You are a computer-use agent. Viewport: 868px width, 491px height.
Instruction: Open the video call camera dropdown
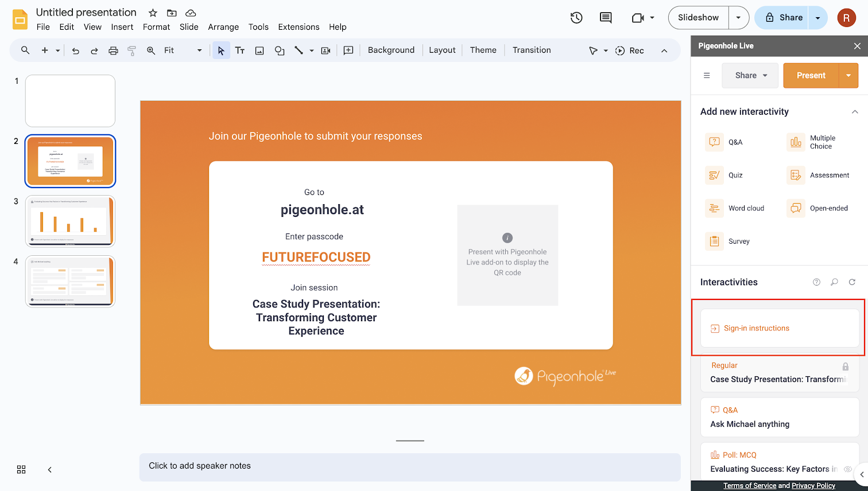[x=643, y=18]
